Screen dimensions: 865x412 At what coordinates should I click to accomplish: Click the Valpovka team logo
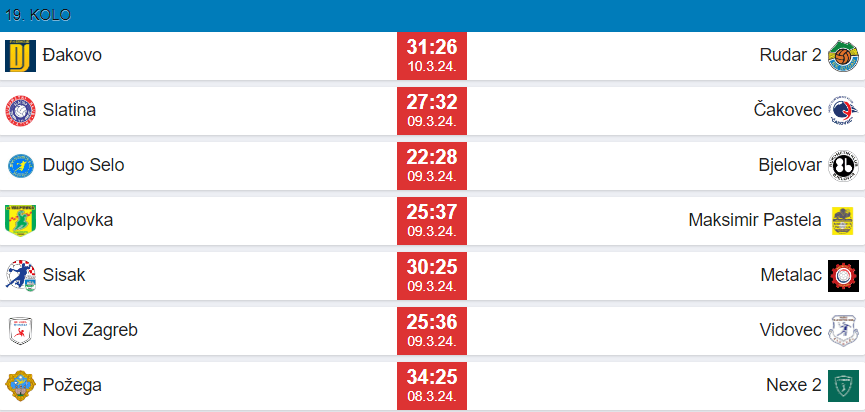(20, 220)
